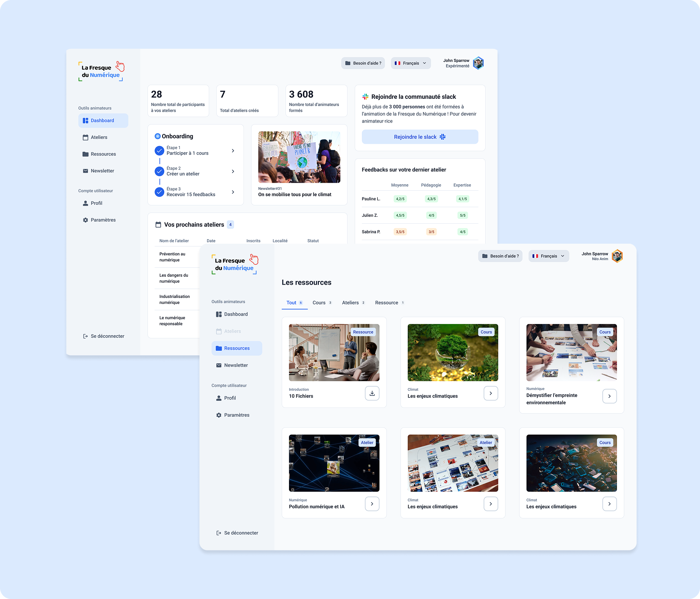
Task: Click the download icon on 10 Fichiers card
Action: tap(372, 393)
